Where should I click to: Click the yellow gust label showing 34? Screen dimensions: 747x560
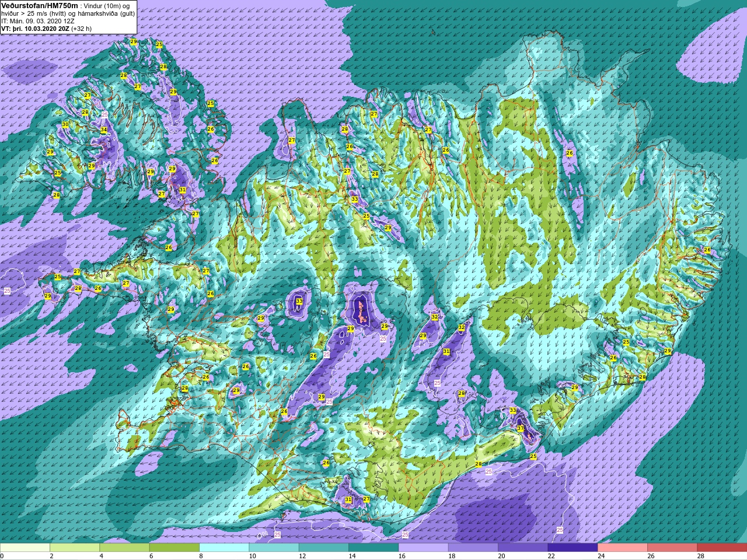(x=104, y=129)
